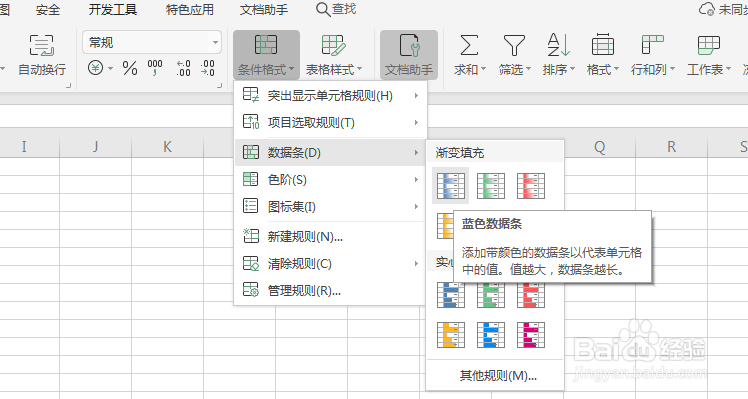The height and width of the screenshot is (399, 748).
Task: Switch to the 开发工具 tab
Action: [x=113, y=10]
